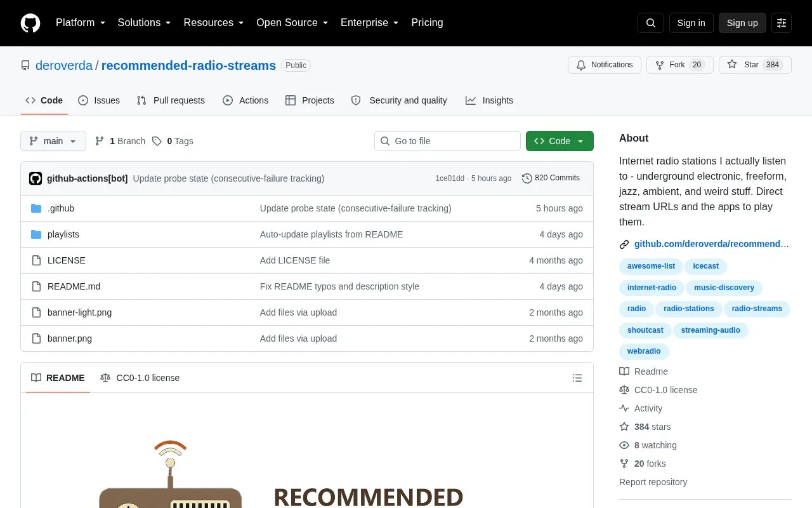This screenshot has width=812, height=508.
Task: Expand the Resources menu
Action: (214, 23)
